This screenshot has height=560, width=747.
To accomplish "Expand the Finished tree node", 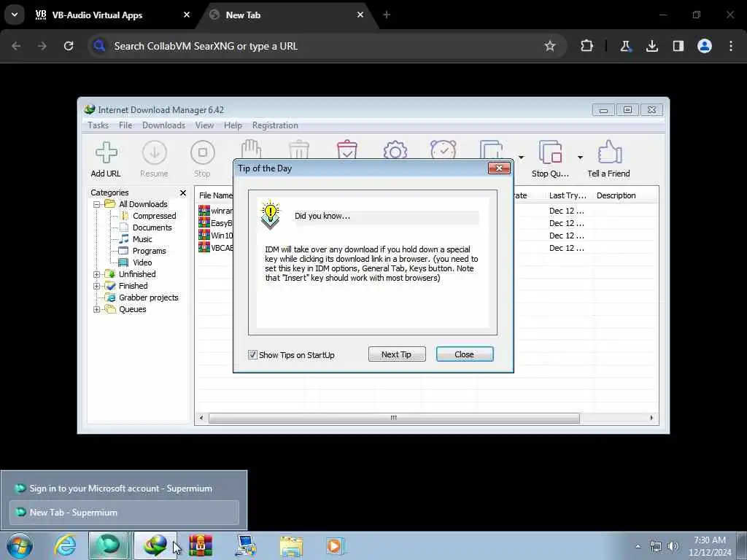I will [97, 286].
